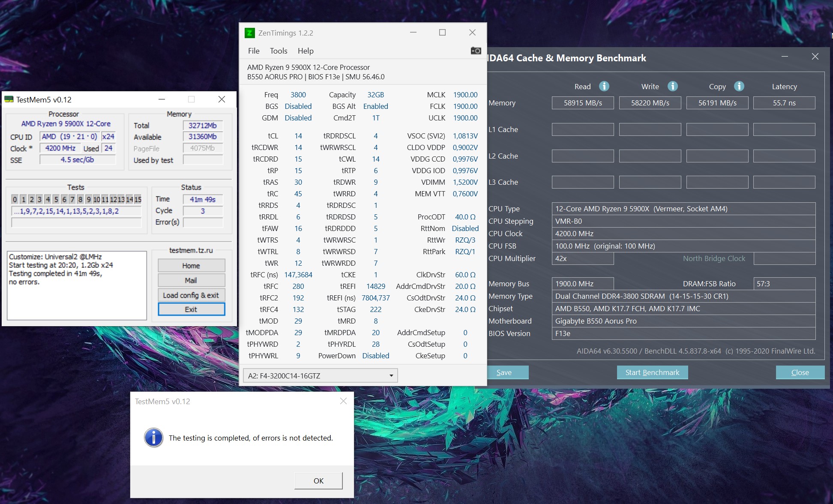Viewport: 833px width, 504px height.
Task: Expand the A2: F4-3200C14-16GTZ module dropdown
Action: point(391,376)
